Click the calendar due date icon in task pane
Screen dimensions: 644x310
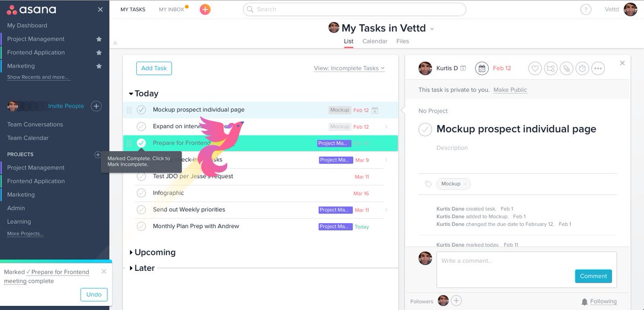[481, 68]
